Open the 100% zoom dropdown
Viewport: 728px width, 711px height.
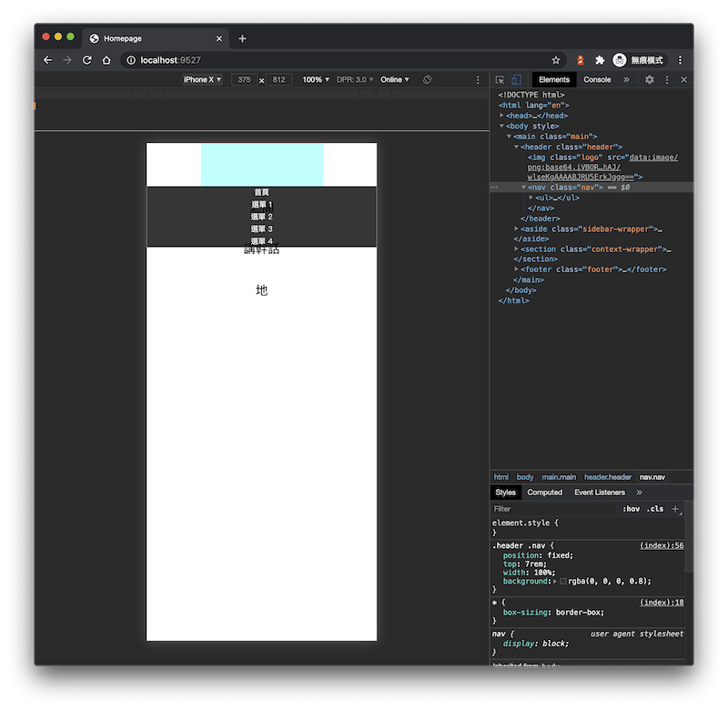[316, 79]
